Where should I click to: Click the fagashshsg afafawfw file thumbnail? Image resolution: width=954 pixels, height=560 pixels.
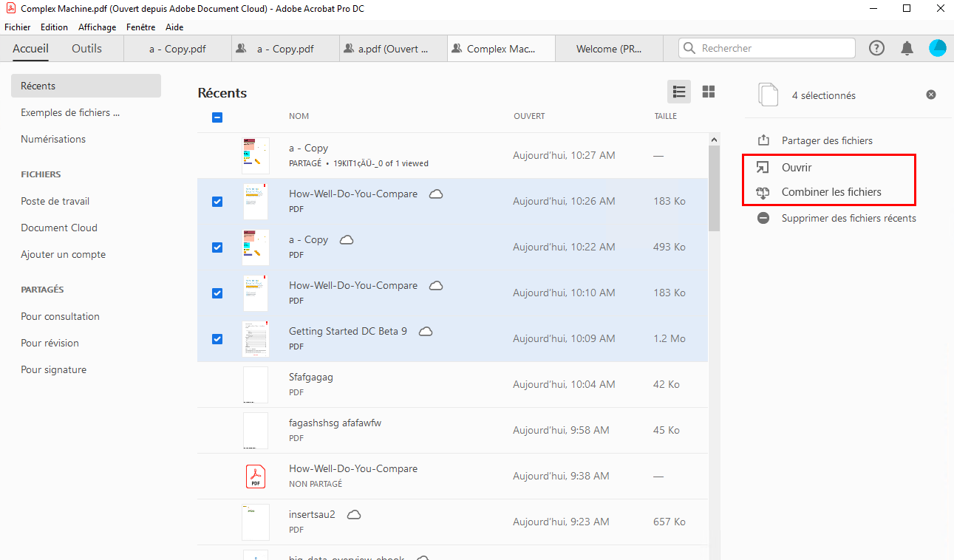pyautogui.click(x=256, y=430)
